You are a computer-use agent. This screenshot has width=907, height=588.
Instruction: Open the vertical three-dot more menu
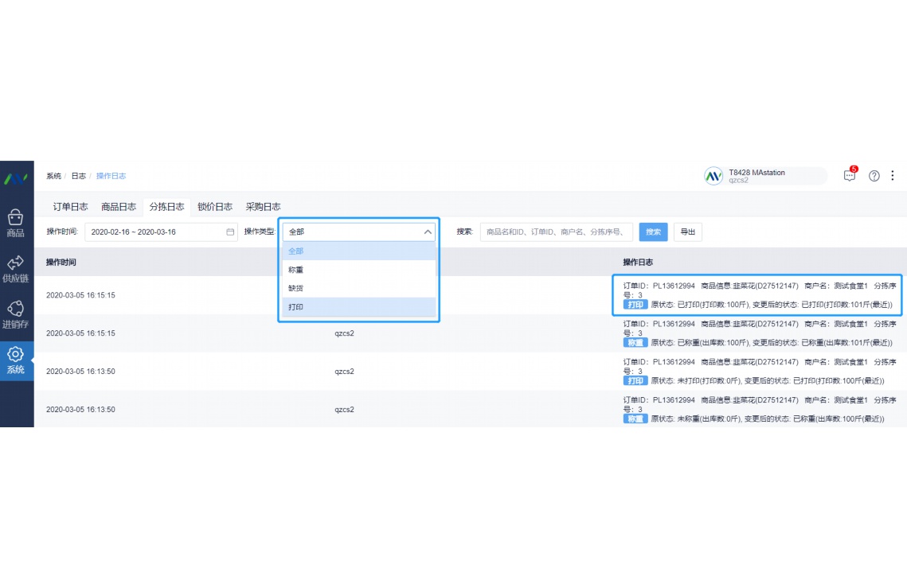coord(893,176)
